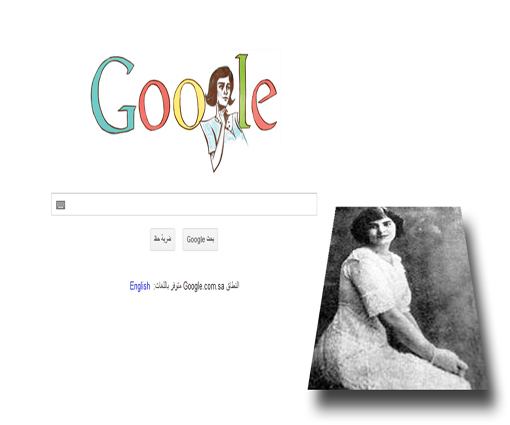This screenshot has width=510, height=425.
Task: Select the final red letter e of doodle
Action: coord(264,105)
